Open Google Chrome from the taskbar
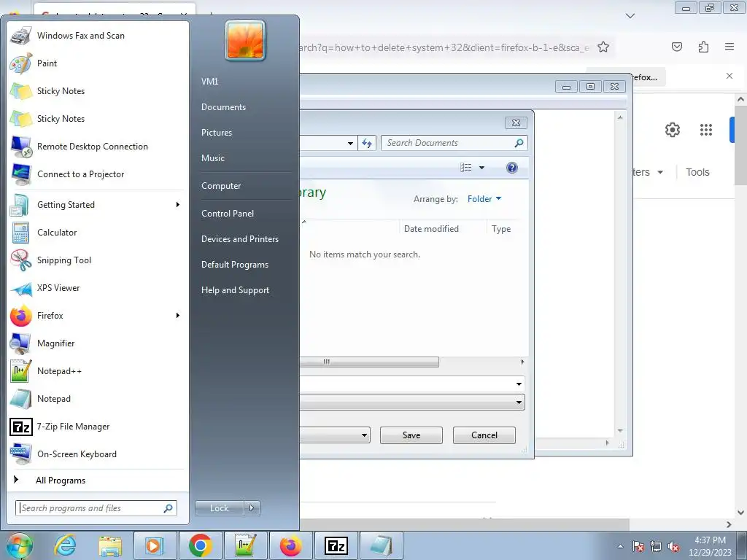Viewport: 747px width, 560px height. pos(200,545)
